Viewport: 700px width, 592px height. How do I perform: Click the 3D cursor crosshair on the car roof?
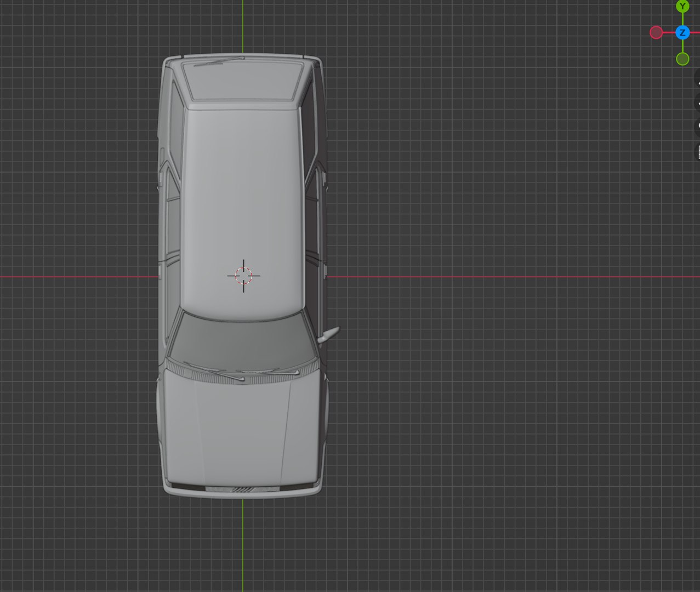244,276
